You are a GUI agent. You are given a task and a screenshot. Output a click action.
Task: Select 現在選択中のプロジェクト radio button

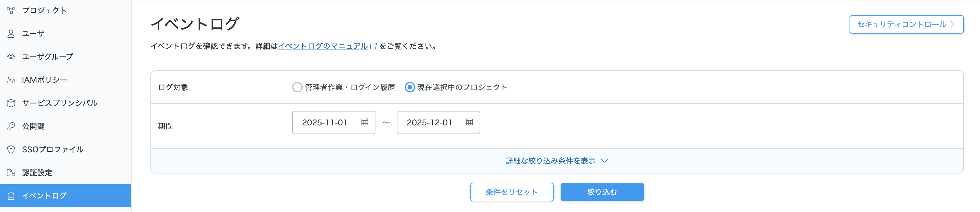[409, 87]
